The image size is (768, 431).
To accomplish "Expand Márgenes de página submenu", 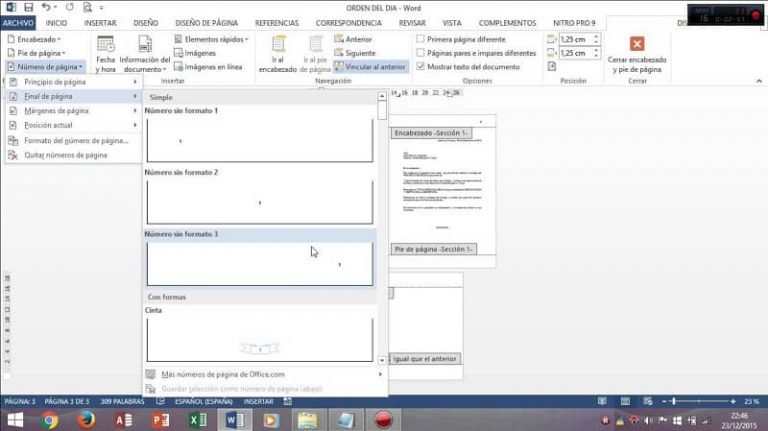I will tap(73, 111).
